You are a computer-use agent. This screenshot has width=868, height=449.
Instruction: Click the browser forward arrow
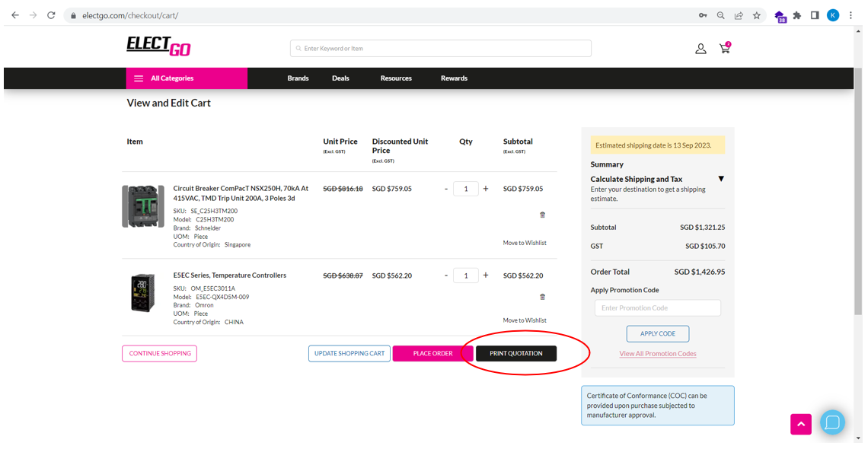point(33,15)
